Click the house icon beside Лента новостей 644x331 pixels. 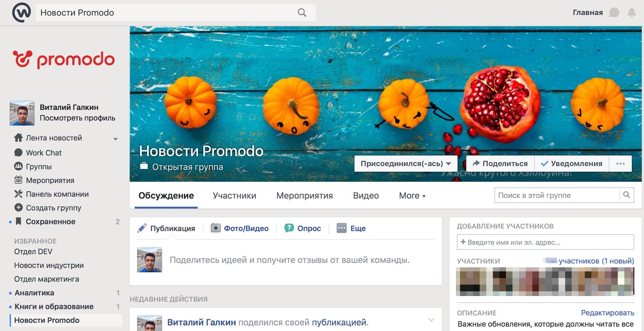[x=19, y=138]
